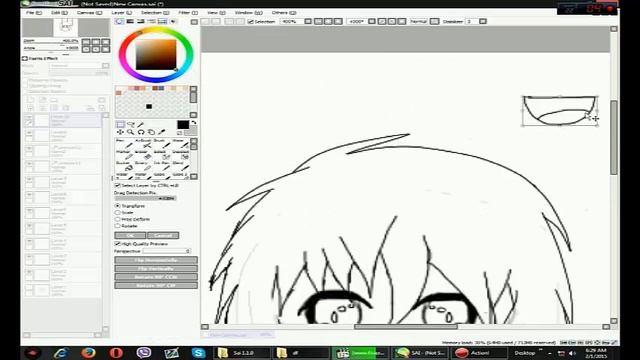Toggle the Selection checkbox in top toolbar

point(251,21)
